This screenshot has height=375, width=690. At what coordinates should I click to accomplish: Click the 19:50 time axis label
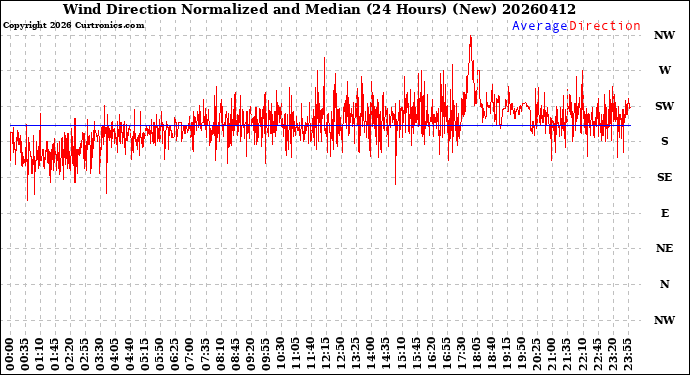pyautogui.click(x=521, y=354)
